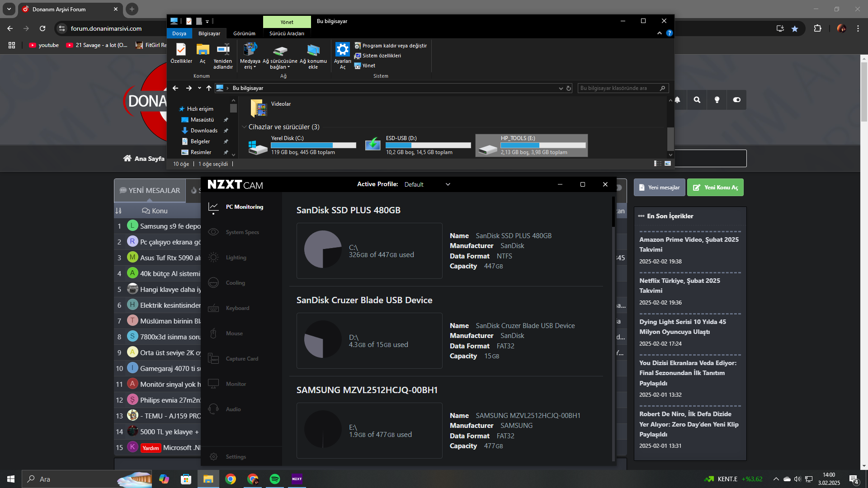Expand the Explorer address bar history dropdown

[x=561, y=89]
